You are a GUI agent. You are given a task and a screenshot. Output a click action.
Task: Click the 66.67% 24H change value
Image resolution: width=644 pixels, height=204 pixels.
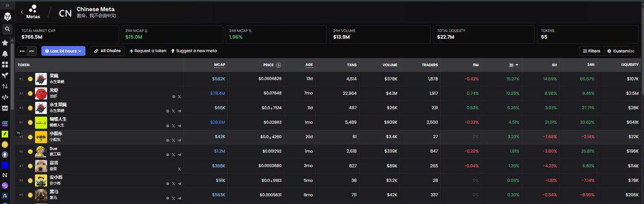pyautogui.click(x=587, y=79)
